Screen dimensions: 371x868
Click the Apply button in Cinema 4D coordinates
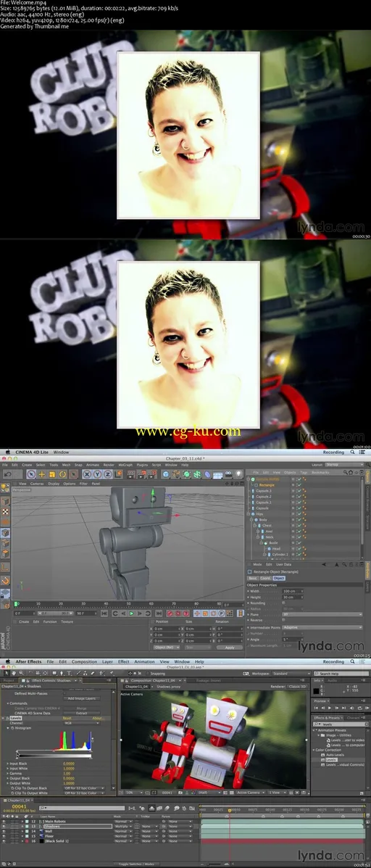[230, 647]
